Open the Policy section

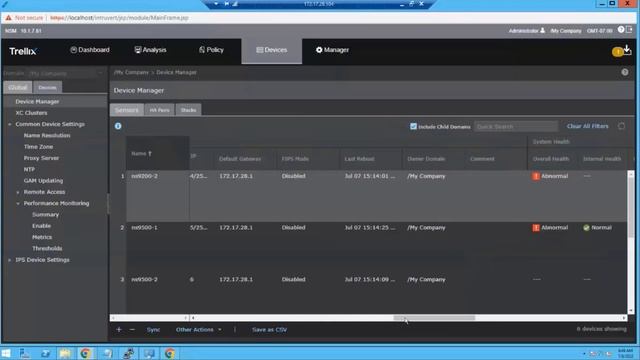pos(211,50)
